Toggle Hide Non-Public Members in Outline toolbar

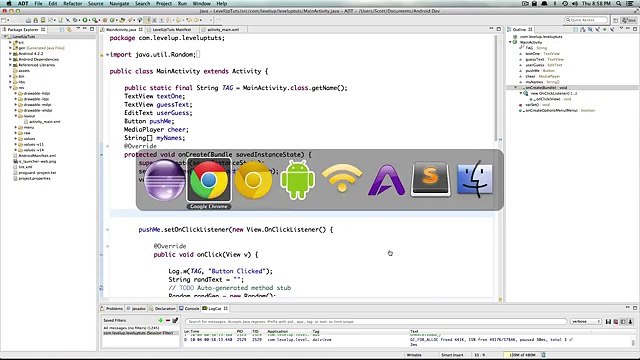point(604,29)
